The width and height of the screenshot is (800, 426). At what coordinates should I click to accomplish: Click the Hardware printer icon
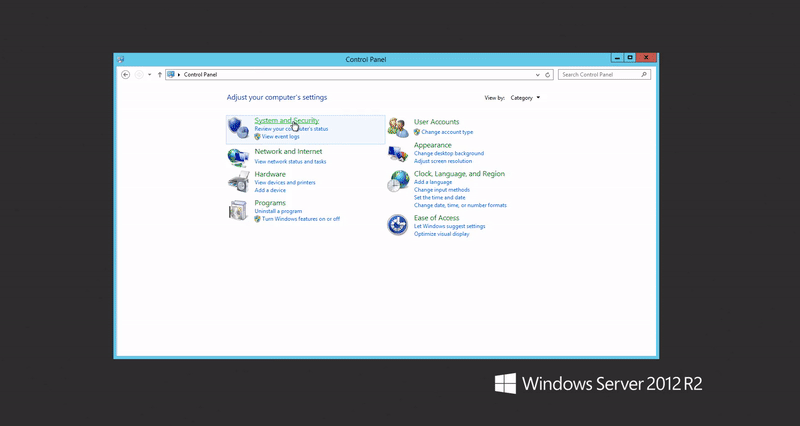(x=238, y=182)
